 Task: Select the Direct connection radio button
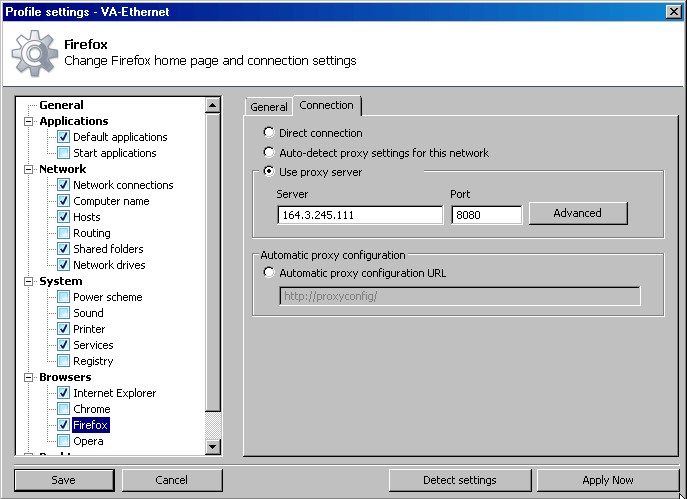pos(269,132)
